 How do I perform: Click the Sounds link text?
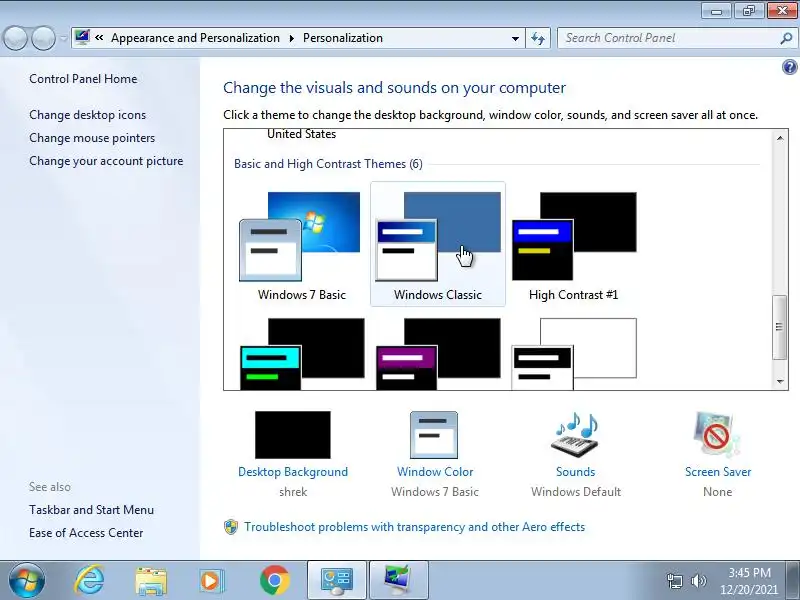576,472
